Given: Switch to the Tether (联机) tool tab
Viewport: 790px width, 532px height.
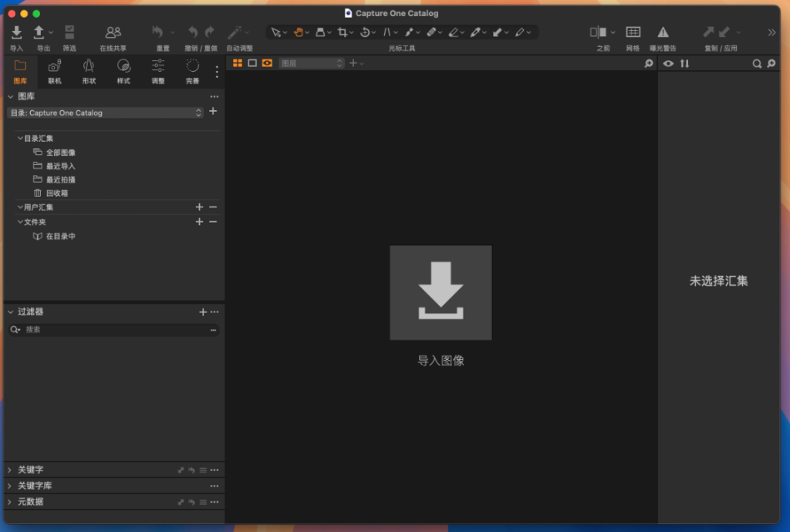Looking at the screenshot, I should click(x=55, y=66).
